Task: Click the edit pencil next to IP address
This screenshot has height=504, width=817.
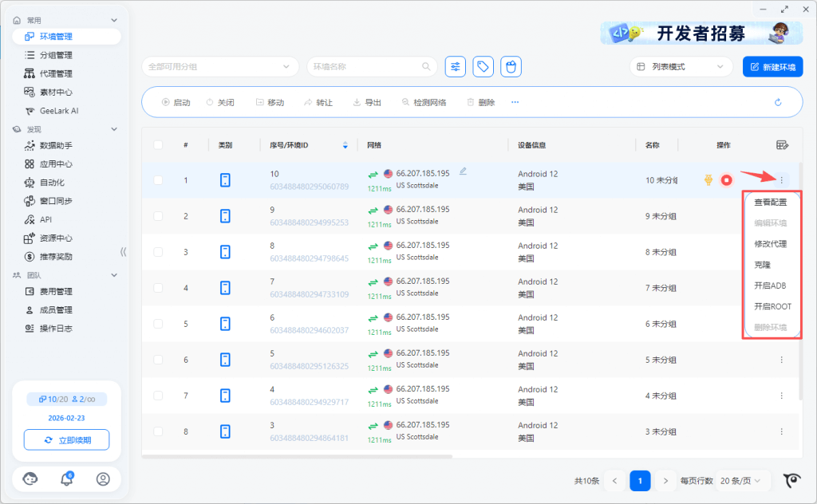Action: tap(463, 171)
